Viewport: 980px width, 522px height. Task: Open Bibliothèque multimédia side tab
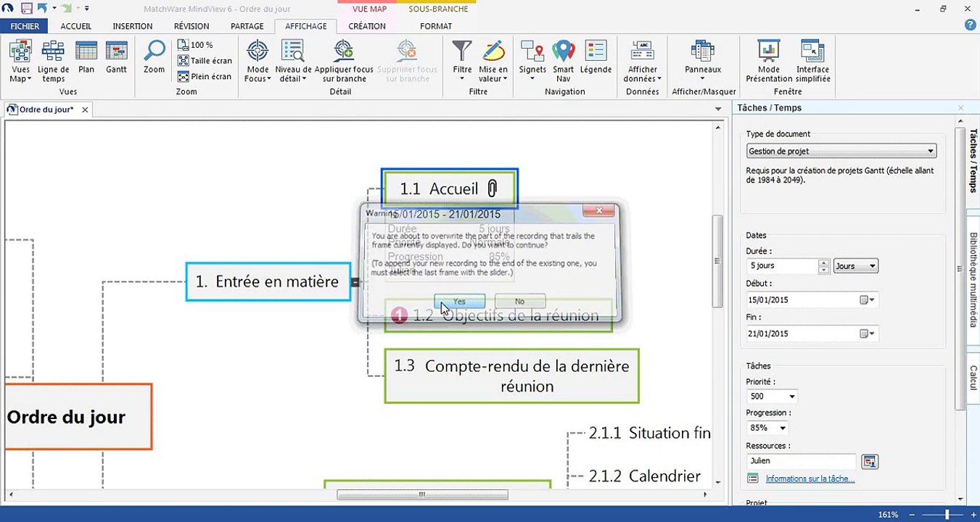(973, 278)
